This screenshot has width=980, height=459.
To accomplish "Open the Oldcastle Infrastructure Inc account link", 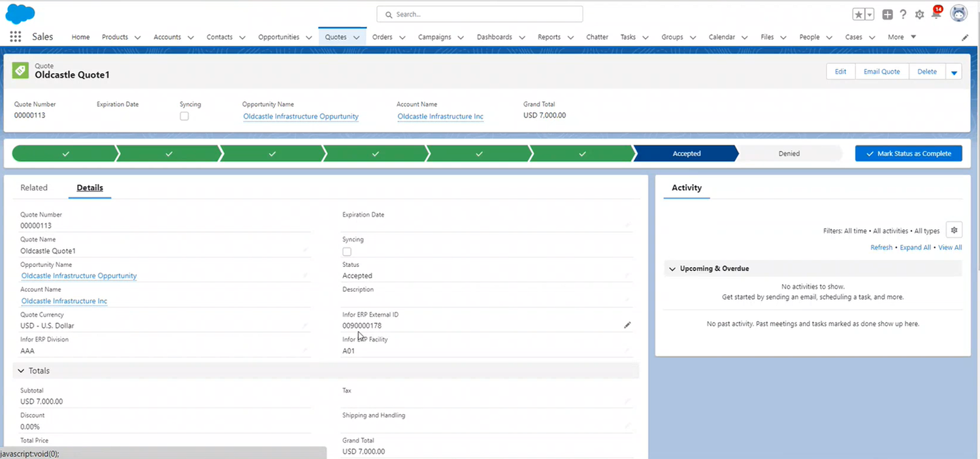I will pyautogui.click(x=440, y=116).
